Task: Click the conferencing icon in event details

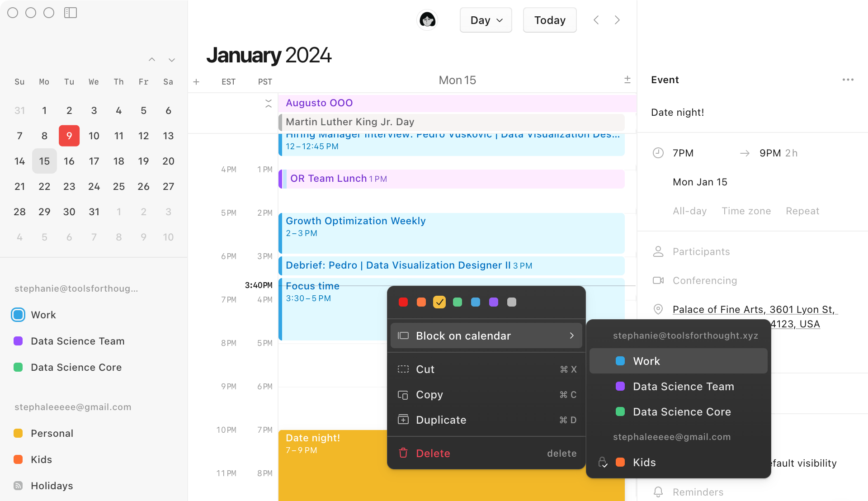Action: click(x=658, y=280)
